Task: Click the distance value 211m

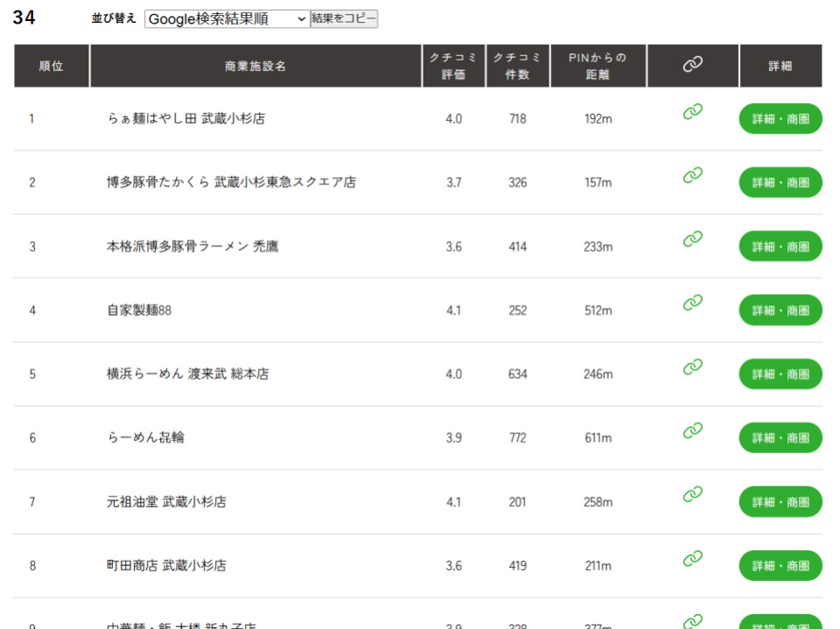Action: point(598,566)
